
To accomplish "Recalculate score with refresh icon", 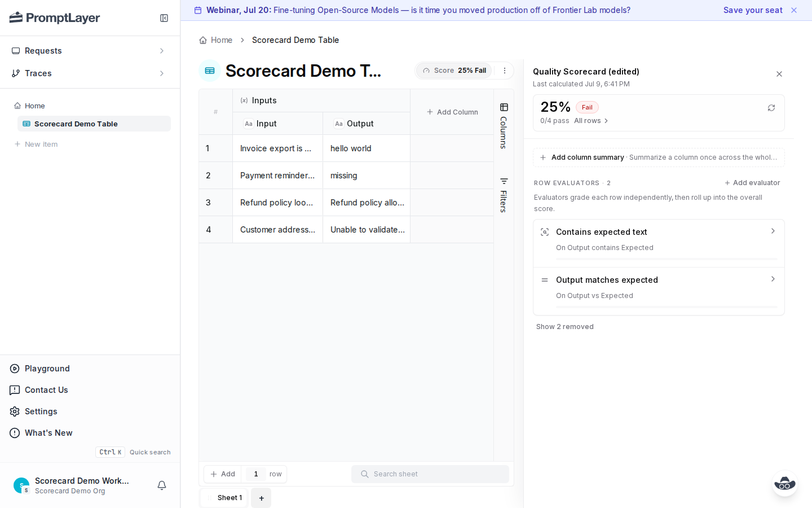I will (771, 108).
